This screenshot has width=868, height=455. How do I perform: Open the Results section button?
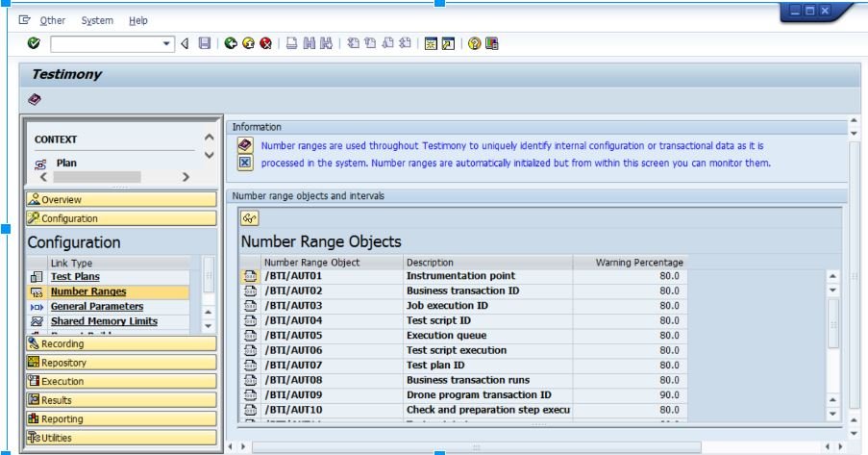[x=121, y=400]
